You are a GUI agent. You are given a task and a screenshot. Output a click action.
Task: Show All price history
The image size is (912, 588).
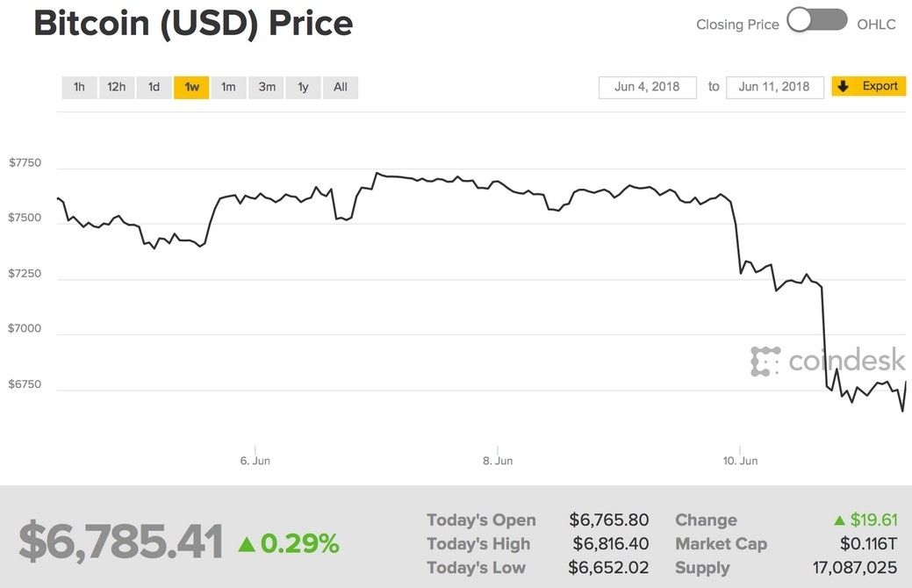click(341, 87)
